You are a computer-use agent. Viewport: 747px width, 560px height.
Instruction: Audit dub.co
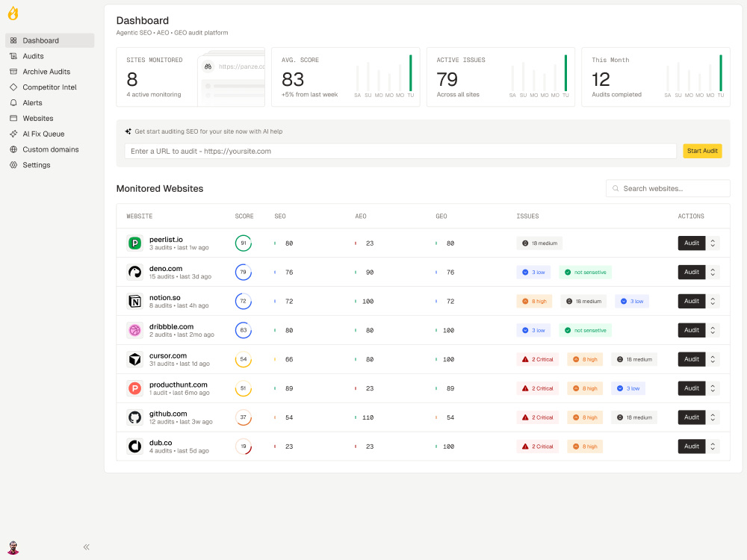tap(691, 447)
